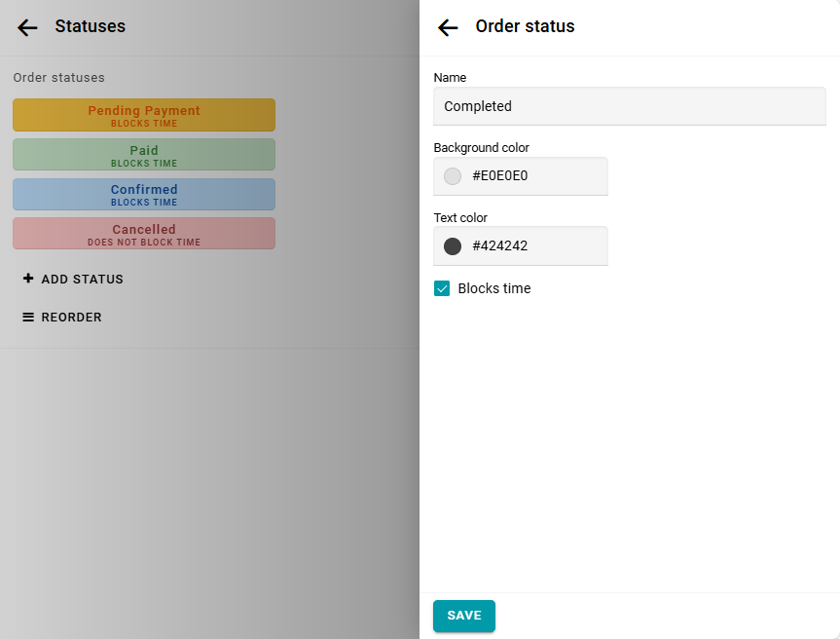
Task: Click the Blocks time label
Action: coord(494,288)
